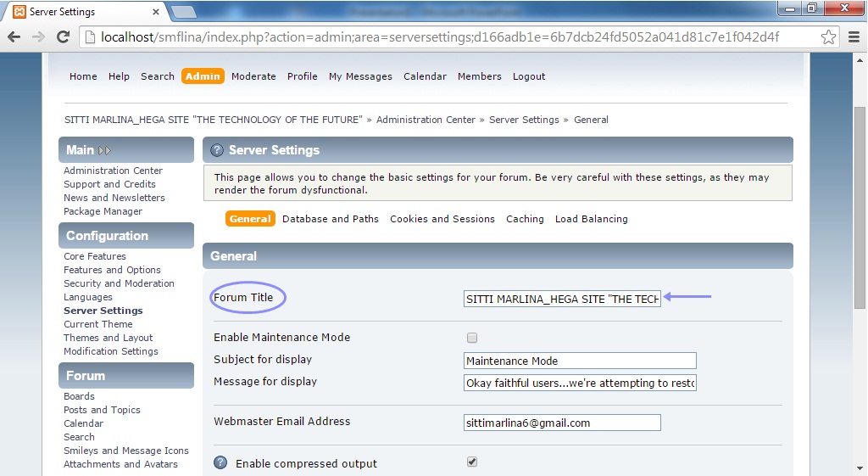Bookmark this page with the star icon
Image resolution: width=868 pixels, height=476 pixels.
click(828, 37)
